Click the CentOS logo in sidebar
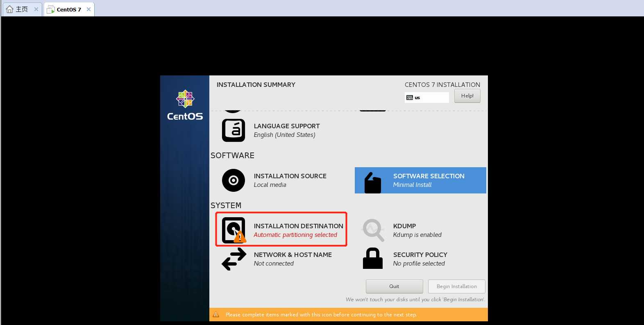This screenshot has height=325, width=644. pyautogui.click(x=185, y=105)
